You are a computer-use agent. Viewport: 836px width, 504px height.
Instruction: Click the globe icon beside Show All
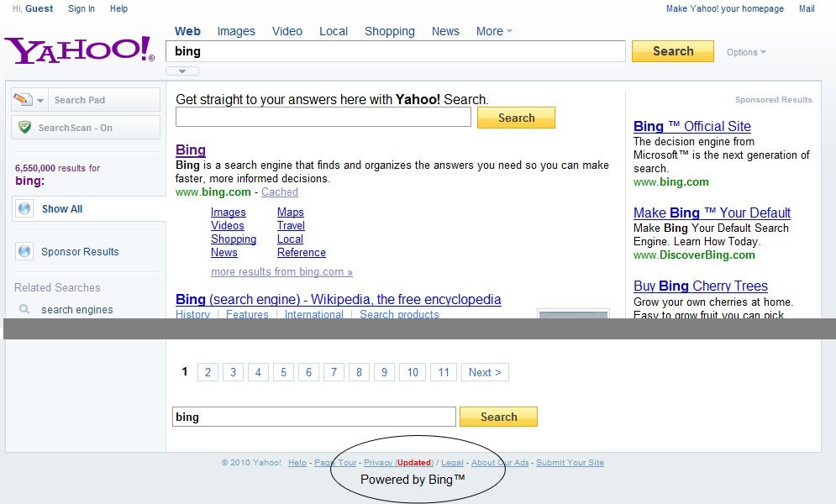coord(24,208)
